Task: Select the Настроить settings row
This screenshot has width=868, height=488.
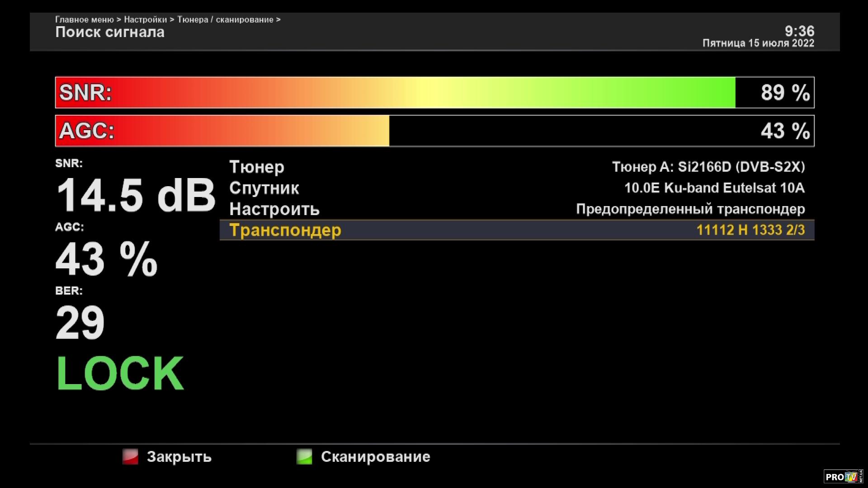Action: 274,209
